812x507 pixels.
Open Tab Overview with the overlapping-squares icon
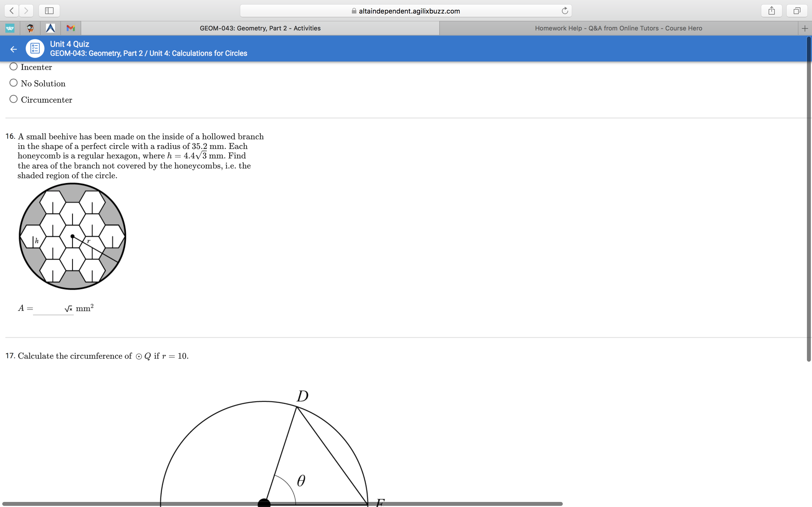tap(796, 10)
